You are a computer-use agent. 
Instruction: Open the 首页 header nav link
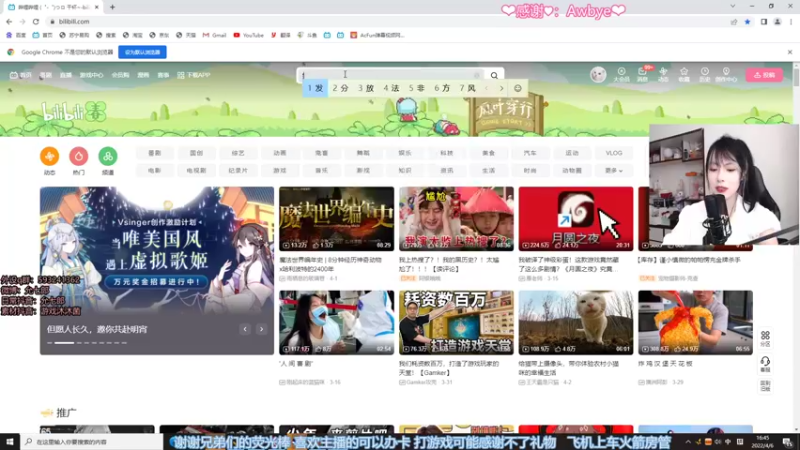[x=20, y=75]
